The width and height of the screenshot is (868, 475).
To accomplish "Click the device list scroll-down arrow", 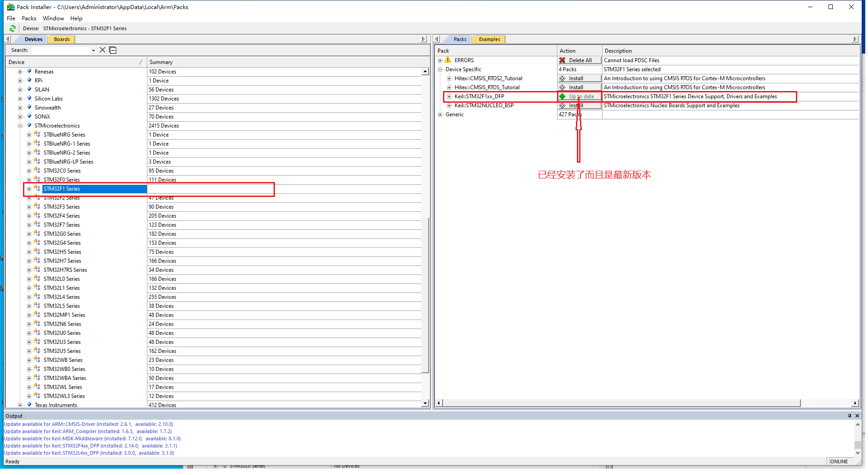I will click(425, 403).
